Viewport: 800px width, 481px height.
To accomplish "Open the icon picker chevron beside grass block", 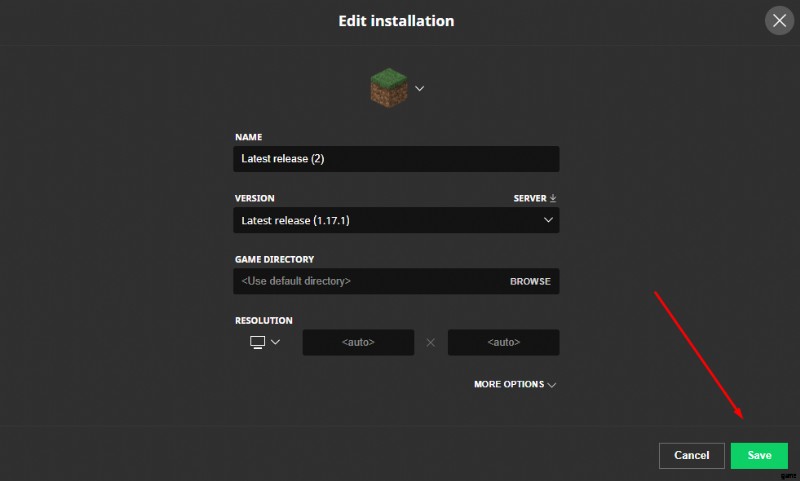I will [420, 88].
